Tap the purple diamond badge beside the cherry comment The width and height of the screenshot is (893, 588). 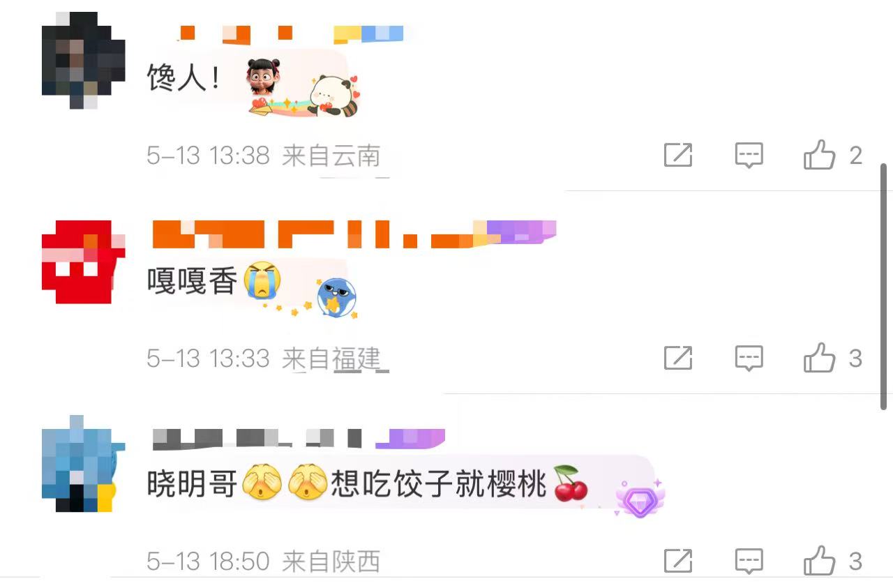click(x=640, y=497)
